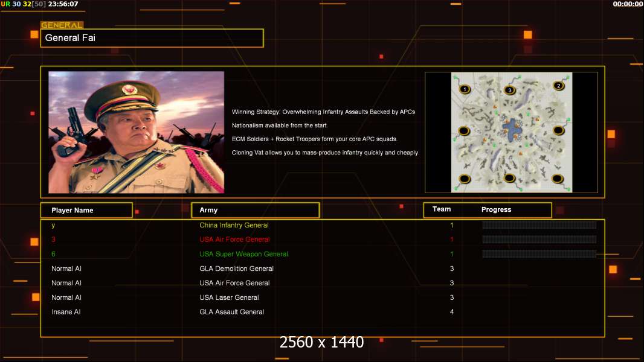Click the ECM Soldiers + Rocket Troopers line
This screenshot has width=644, height=362.
[315, 139]
